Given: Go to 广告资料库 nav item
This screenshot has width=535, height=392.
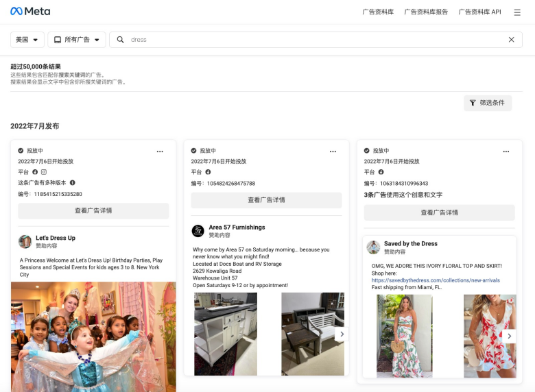Looking at the screenshot, I should (x=378, y=12).
